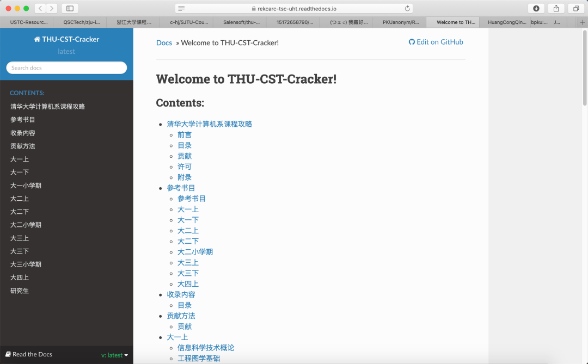Open 大二小学期 in sidebar

26,225
